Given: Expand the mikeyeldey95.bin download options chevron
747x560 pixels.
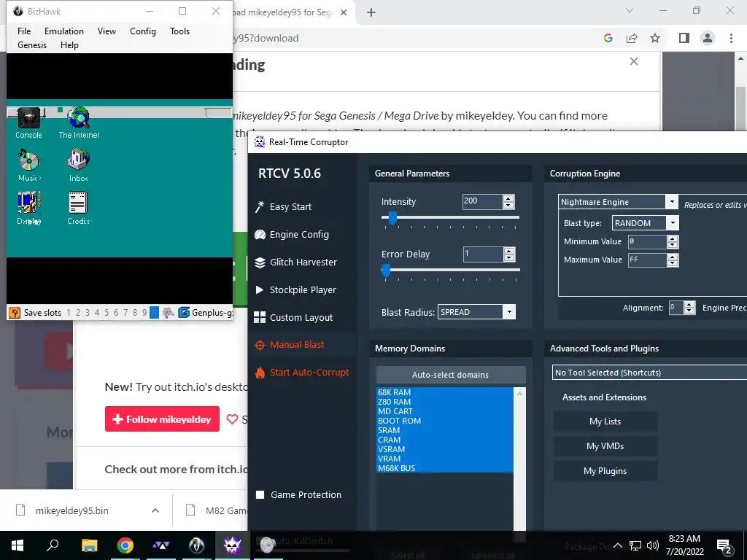Looking at the screenshot, I should point(155,510).
